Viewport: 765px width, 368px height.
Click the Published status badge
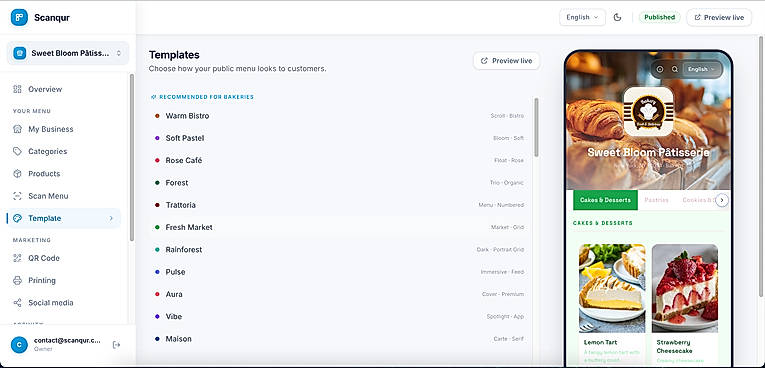click(x=660, y=17)
